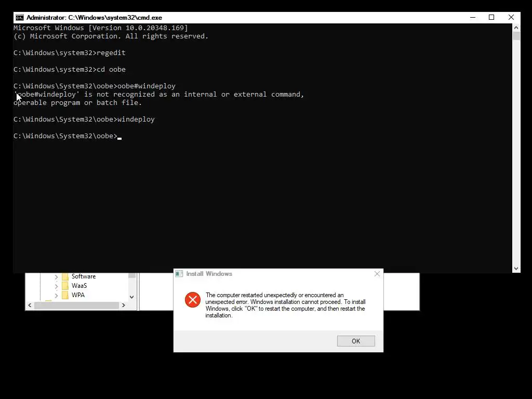Click the WaaS folder icon in regedit

pyautogui.click(x=65, y=286)
